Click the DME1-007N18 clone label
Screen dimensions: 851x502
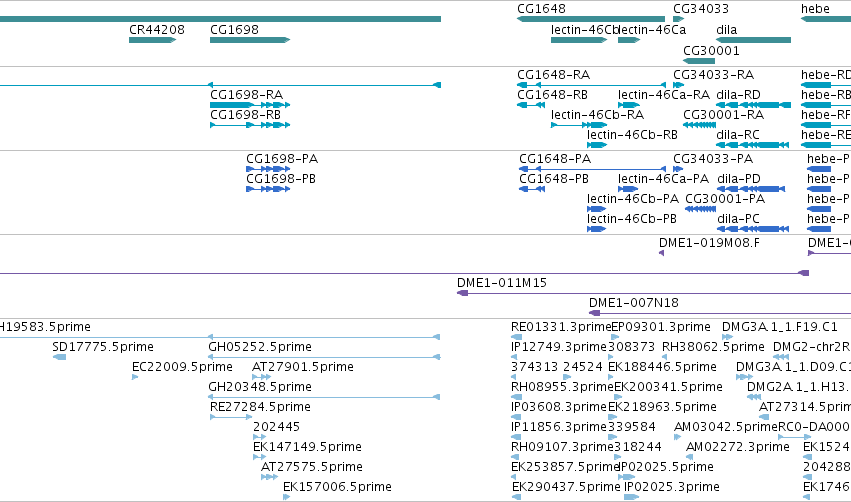(x=634, y=303)
